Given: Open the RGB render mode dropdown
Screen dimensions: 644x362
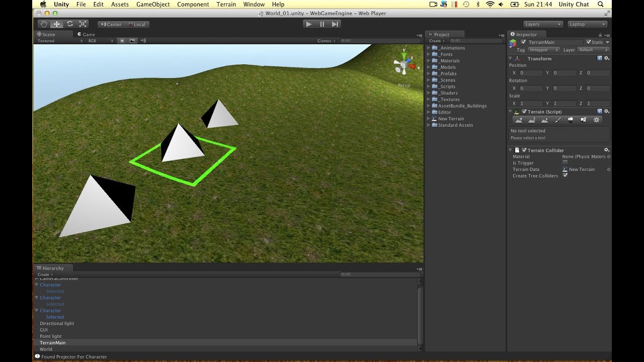Looking at the screenshot, I should [101, 41].
